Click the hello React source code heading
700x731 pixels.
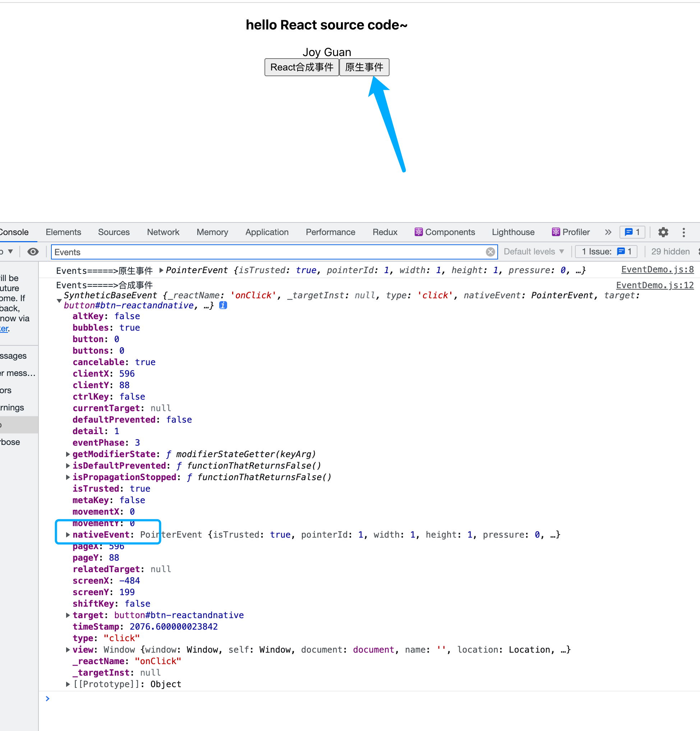326,25
